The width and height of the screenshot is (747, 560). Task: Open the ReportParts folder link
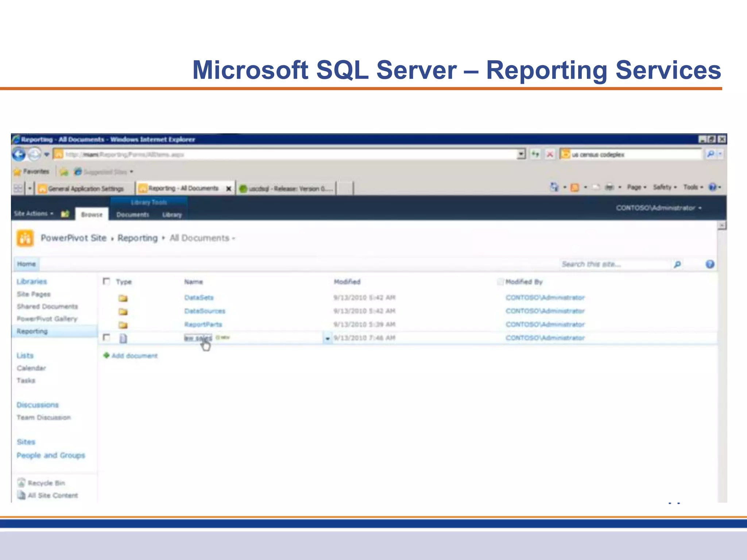click(x=203, y=324)
